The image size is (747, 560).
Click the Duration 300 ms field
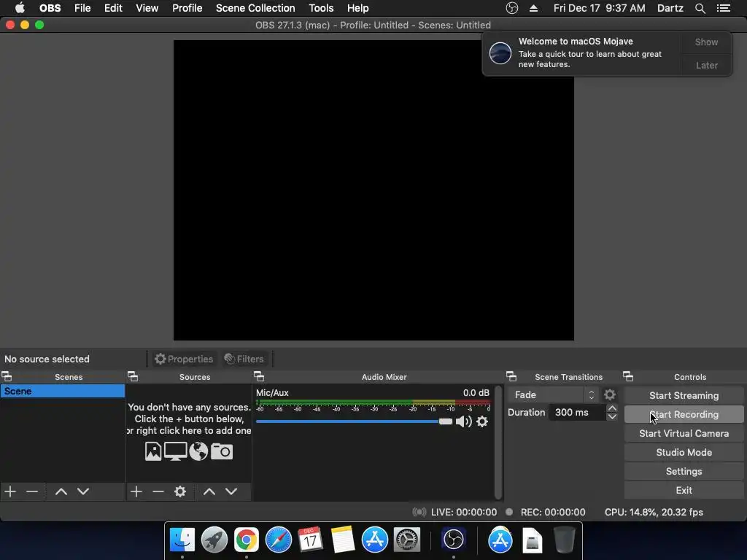click(x=577, y=413)
